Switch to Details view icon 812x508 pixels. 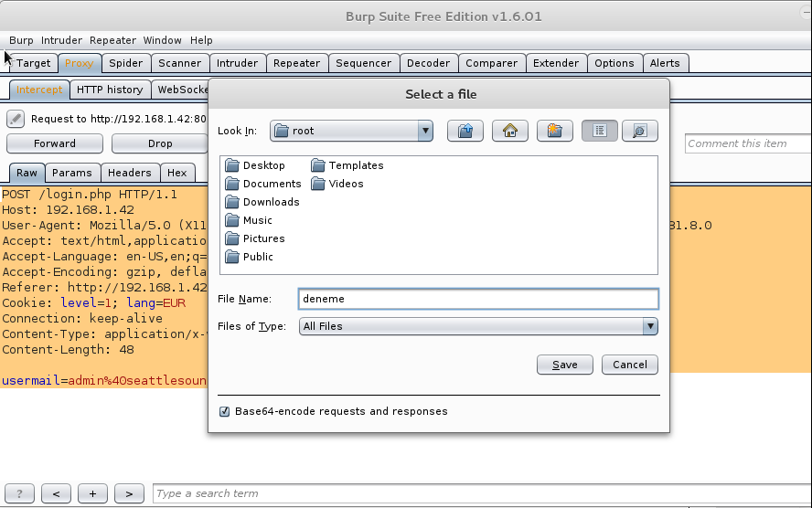click(639, 131)
